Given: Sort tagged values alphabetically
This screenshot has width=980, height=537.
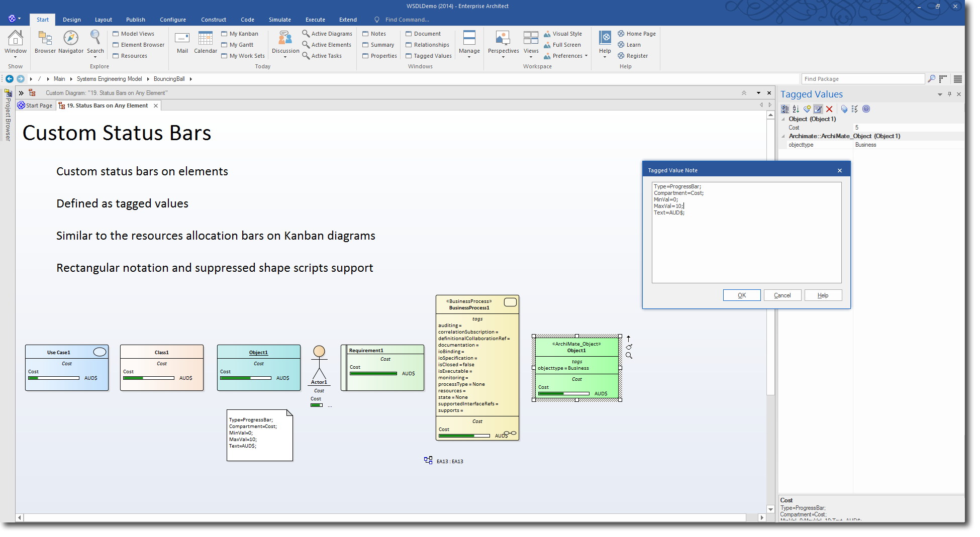Looking at the screenshot, I should click(x=796, y=109).
